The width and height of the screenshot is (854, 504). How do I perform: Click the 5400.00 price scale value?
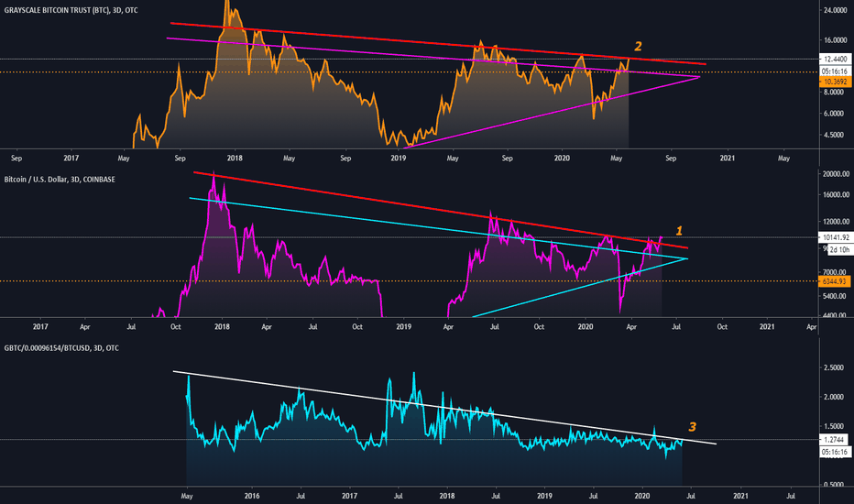coord(836,296)
